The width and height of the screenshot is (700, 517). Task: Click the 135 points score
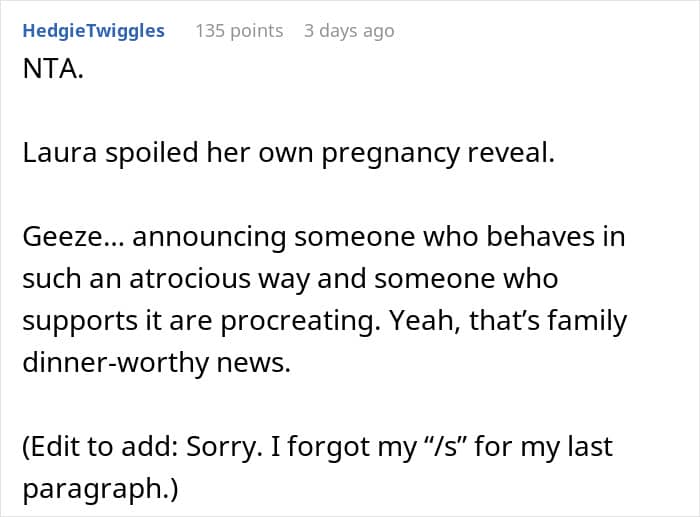(239, 31)
